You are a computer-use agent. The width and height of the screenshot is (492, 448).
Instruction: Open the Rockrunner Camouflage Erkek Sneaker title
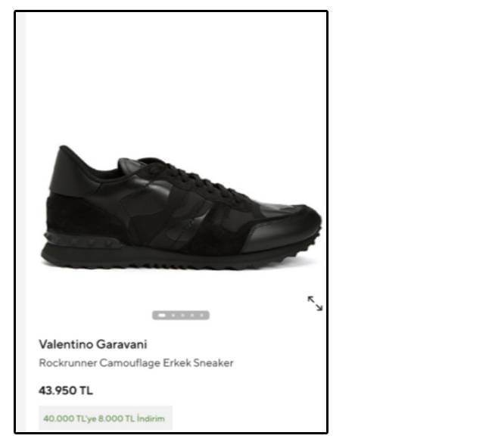coord(135,363)
